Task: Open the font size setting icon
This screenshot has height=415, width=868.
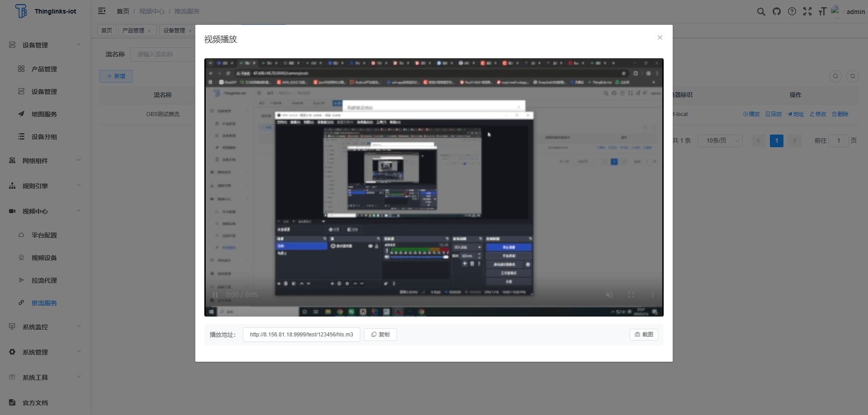Action: [x=822, y=12]
